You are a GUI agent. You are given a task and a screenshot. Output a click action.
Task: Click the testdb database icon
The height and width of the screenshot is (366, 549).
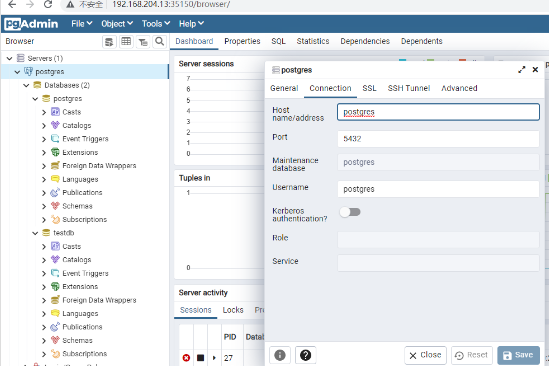tap(46, 233)
